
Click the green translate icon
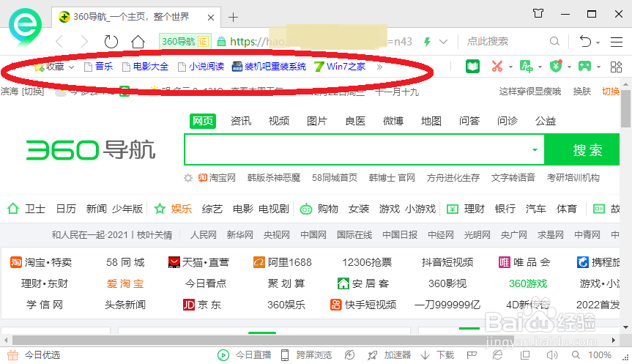point(526,67)
